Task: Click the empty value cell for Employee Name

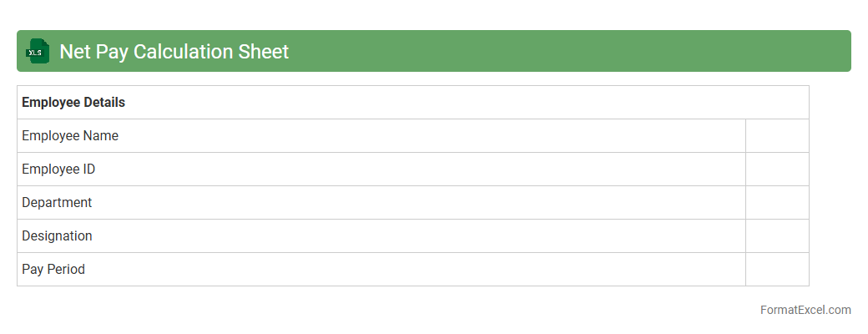Action: coord(777,136)
